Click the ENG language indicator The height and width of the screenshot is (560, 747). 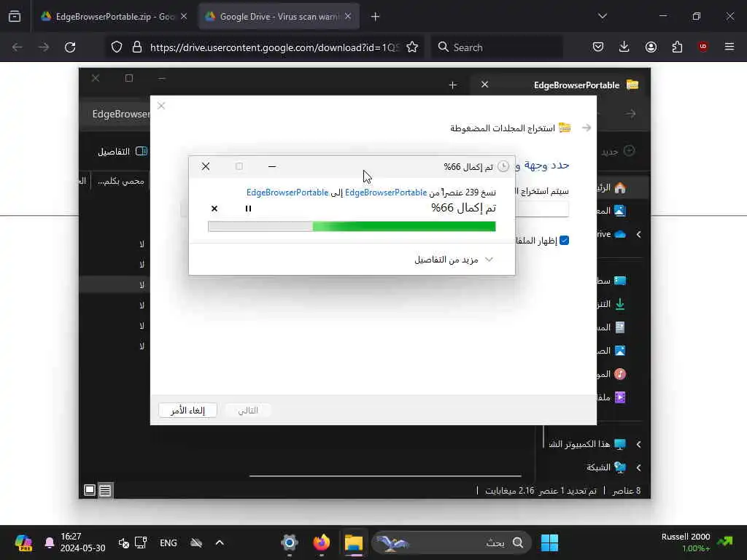[x=169, y=542]
